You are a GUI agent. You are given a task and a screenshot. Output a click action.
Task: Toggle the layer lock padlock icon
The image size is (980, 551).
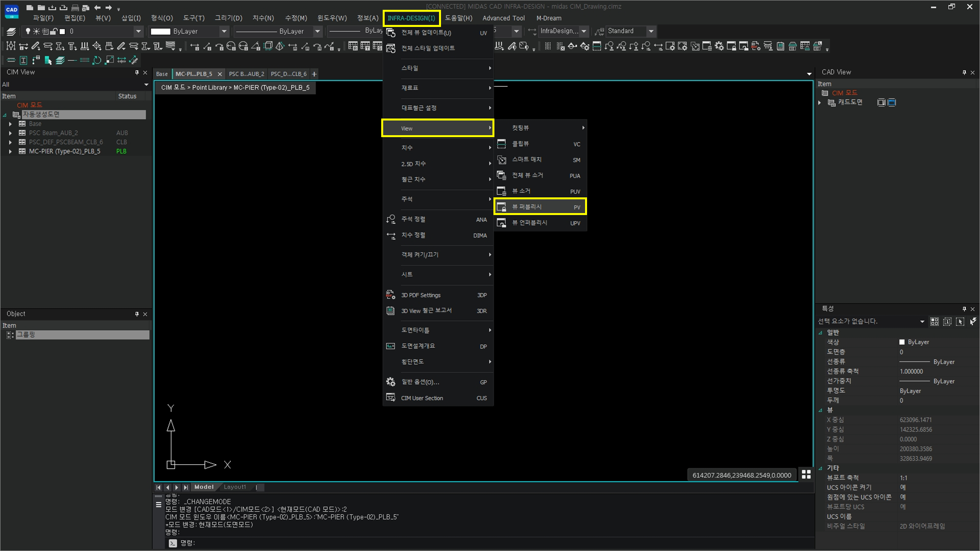pos(54,31)
